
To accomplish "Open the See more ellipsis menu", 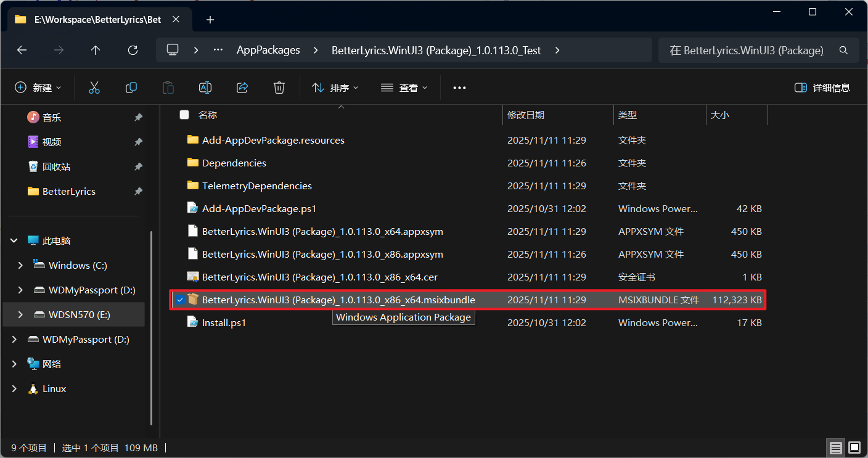I will [x=459, y=88].
